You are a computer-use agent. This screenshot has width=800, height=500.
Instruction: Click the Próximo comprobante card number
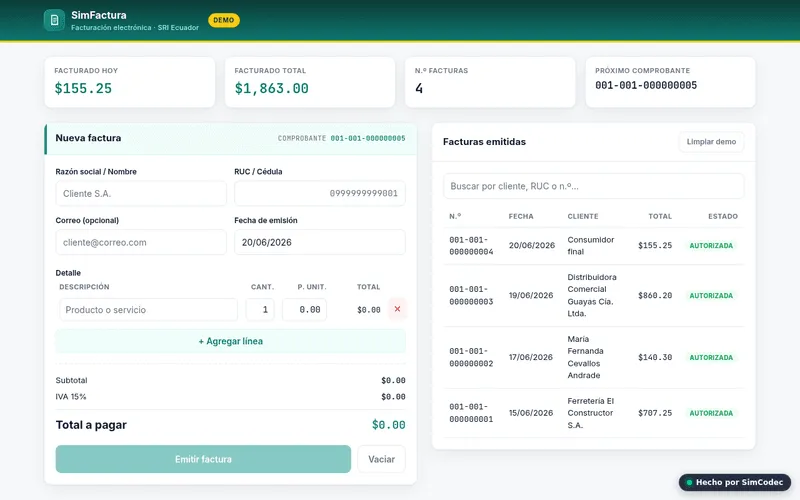[646, 85]
